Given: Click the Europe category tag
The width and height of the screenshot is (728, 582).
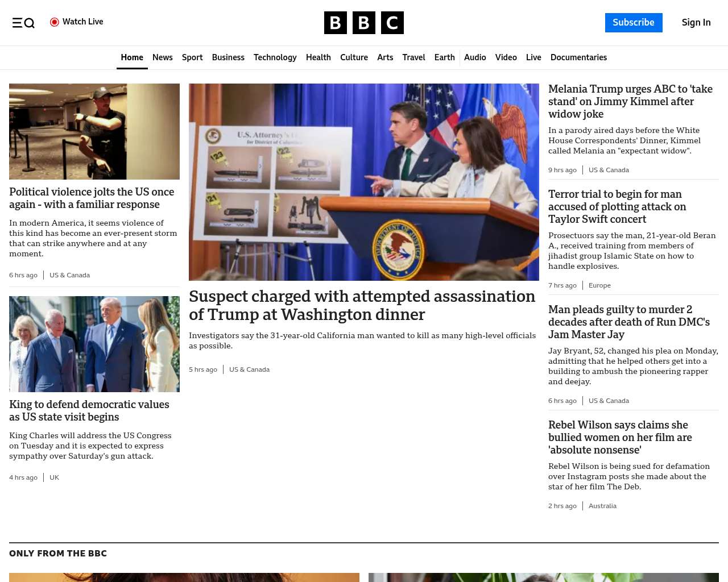Looking at the screenshot, I should (x=599, y=285).
